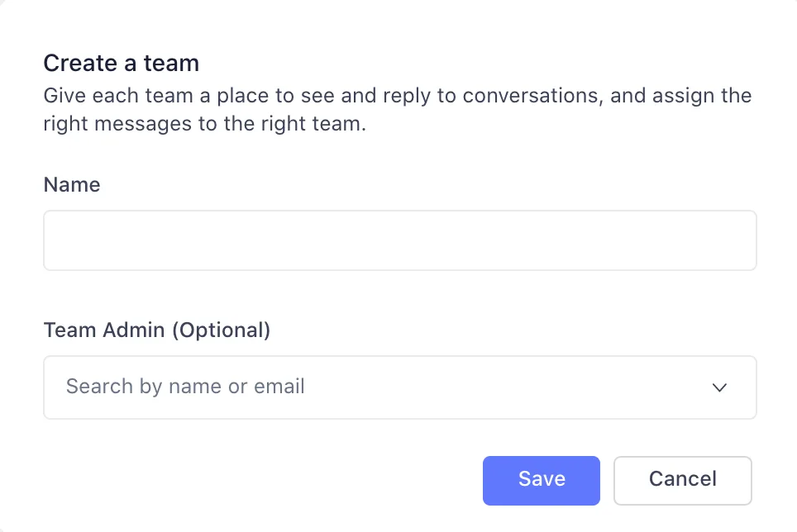Click the description text under the heading
797x532 pixels.
(x=397, y=109)
